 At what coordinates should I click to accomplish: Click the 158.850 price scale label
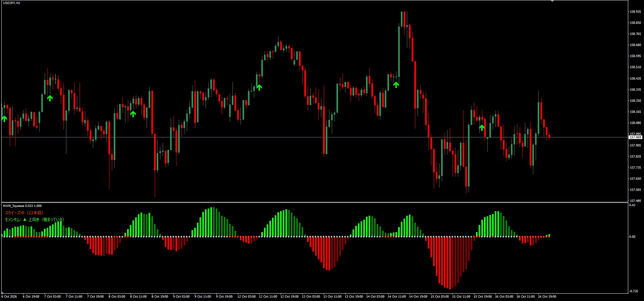coord(635,23)
